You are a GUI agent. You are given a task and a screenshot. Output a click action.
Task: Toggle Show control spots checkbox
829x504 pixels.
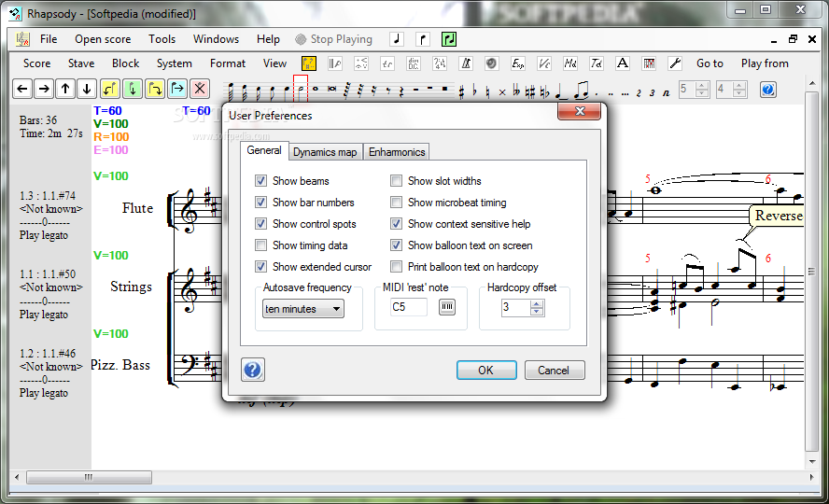point(260,224)
